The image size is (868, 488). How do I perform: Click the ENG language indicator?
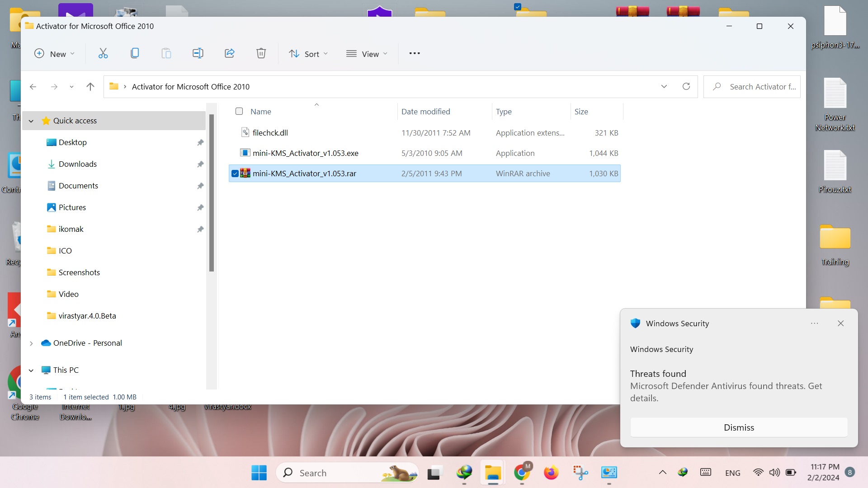click(x=732, y=473)
